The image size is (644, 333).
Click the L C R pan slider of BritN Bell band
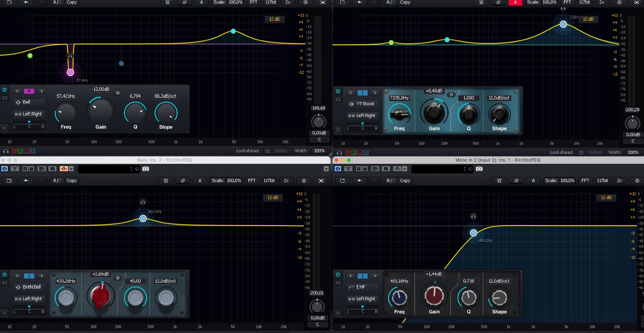pyautogui.click(x=29, y=309)
